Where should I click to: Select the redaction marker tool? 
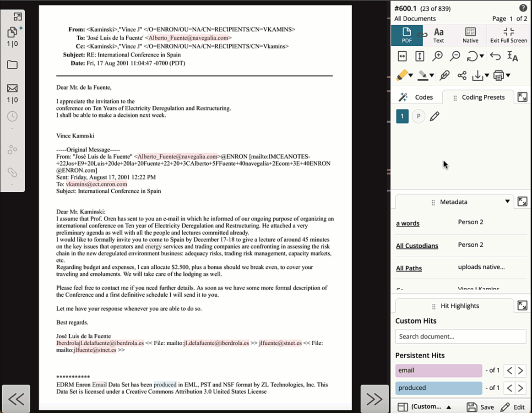point(423,75)
